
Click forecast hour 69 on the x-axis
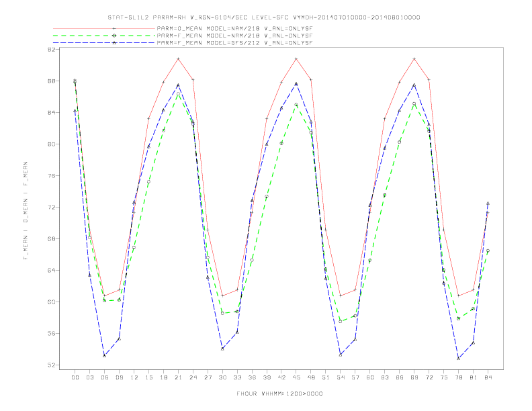[x=414, y=377]
